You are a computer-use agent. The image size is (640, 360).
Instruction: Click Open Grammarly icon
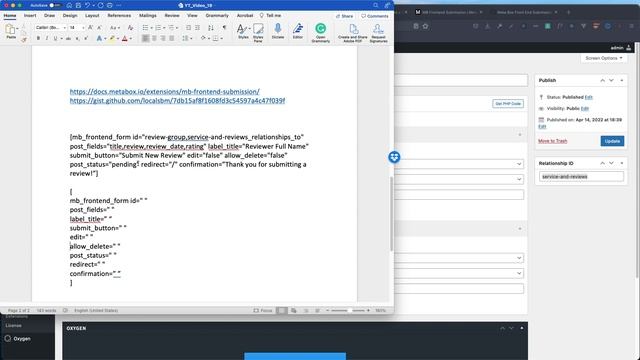click(x=321, y=33)
